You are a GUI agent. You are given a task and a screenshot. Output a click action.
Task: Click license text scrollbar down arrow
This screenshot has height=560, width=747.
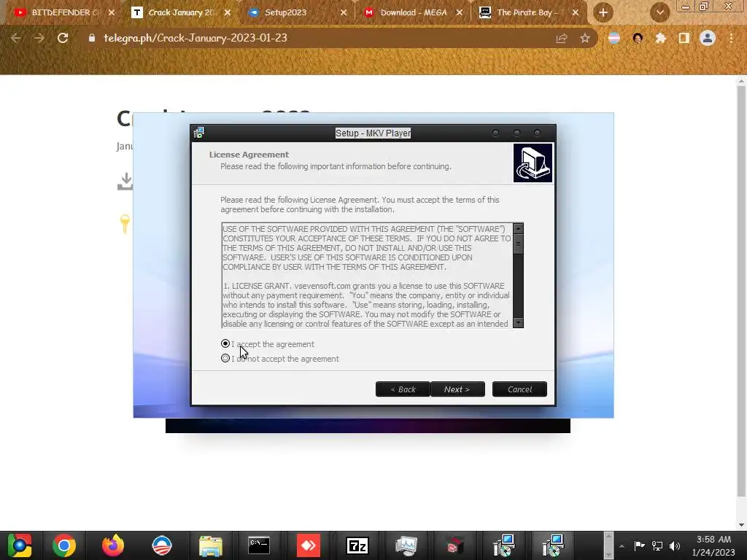point(518,322)
